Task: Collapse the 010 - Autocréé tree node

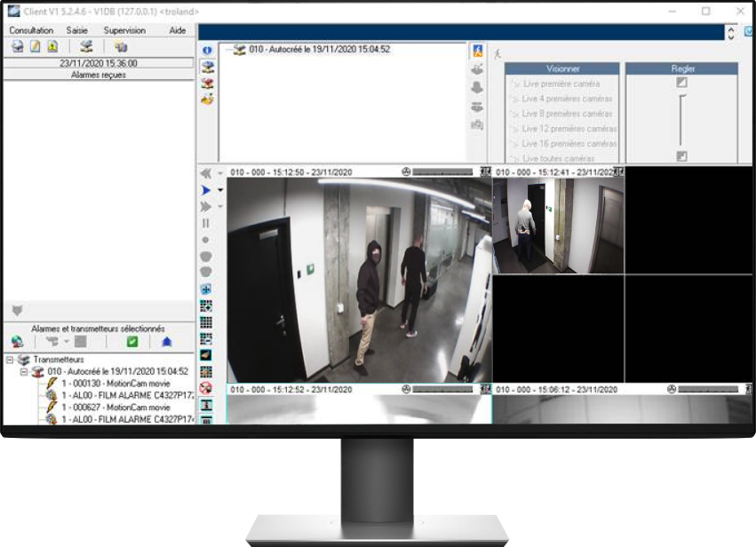Action: [24, 371]
